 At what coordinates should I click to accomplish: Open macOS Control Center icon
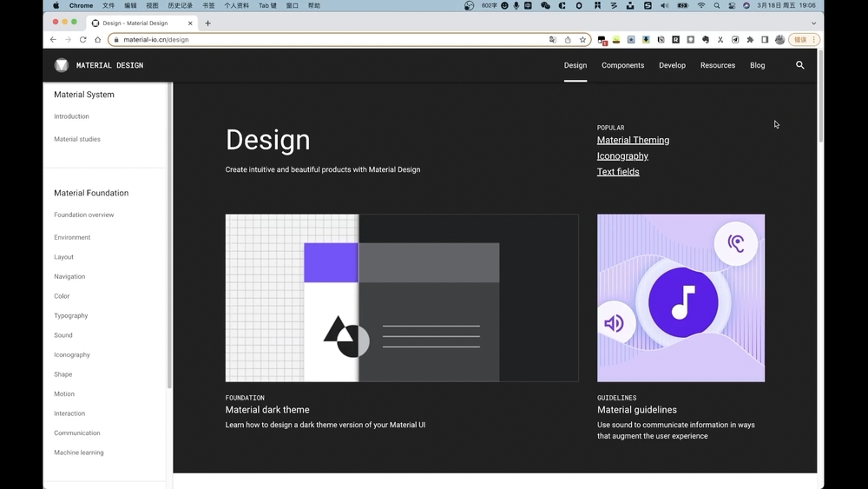[x=732, y=5]
